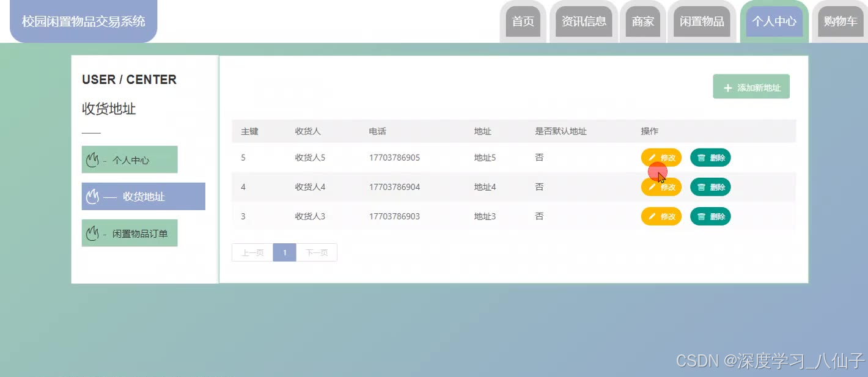Go to 下一页 in pagination
868x377 pixels.
click(x=317, y=252)
